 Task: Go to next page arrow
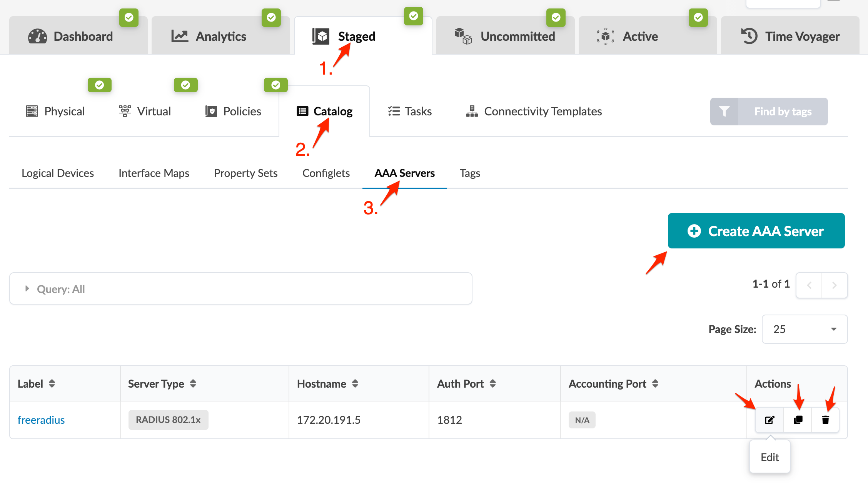coord(834,285)
